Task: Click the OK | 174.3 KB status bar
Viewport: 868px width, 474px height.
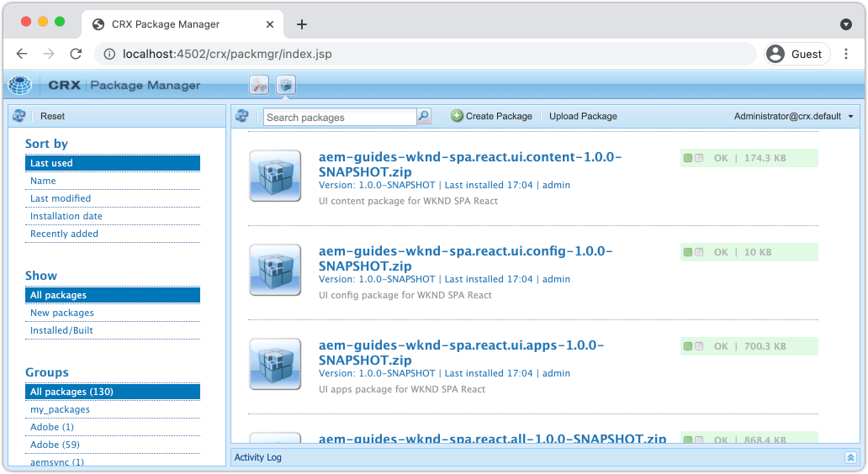Action: tap(749, 158)
